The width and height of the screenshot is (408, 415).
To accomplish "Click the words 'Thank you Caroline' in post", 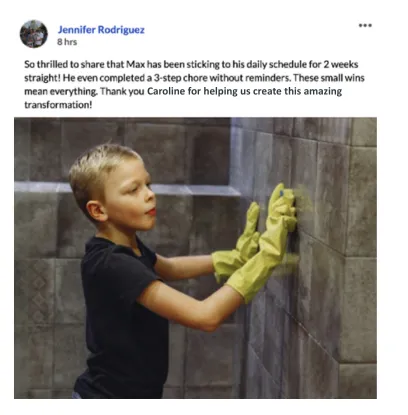I will (x=142, y=91).
